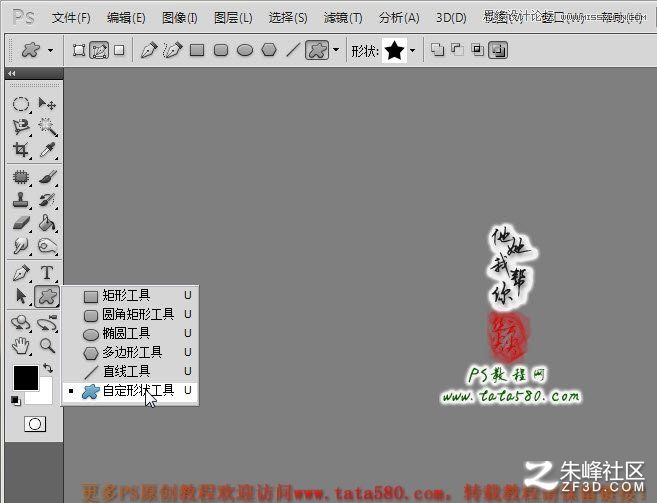Open the 图层(L) menu

pyautogui.click(x=233, y=18)
